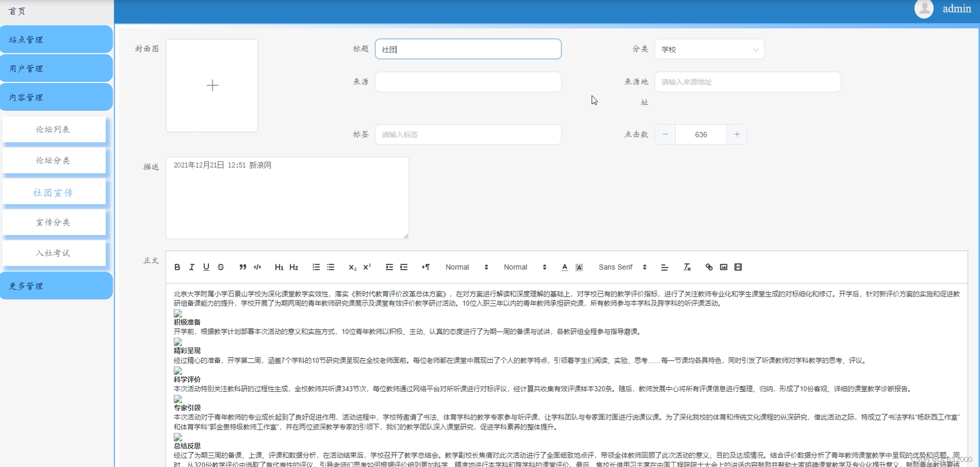980x467 pixels.
Task: Decrease text indent
Action: click(389, 267)
